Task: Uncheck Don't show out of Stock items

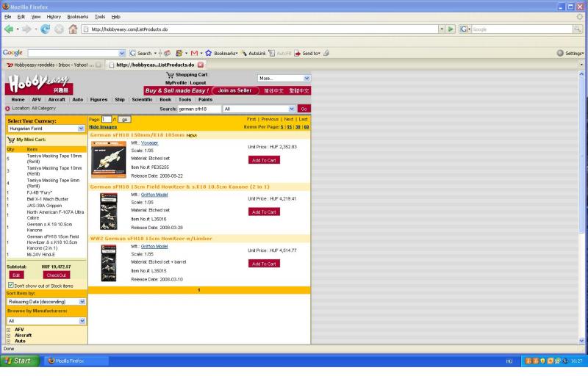Action: tap(10, 285)
